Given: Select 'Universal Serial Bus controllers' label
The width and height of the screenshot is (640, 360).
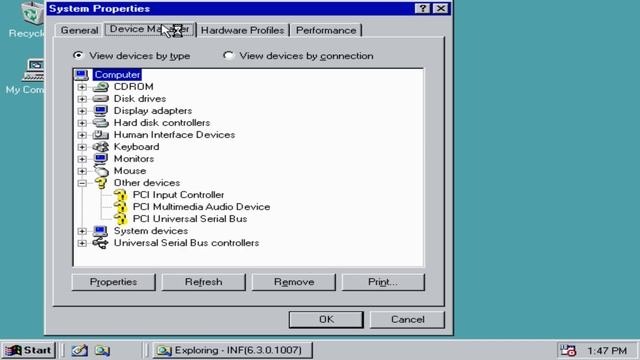Looking at the screenshot, I should click(x=186, y=243).
